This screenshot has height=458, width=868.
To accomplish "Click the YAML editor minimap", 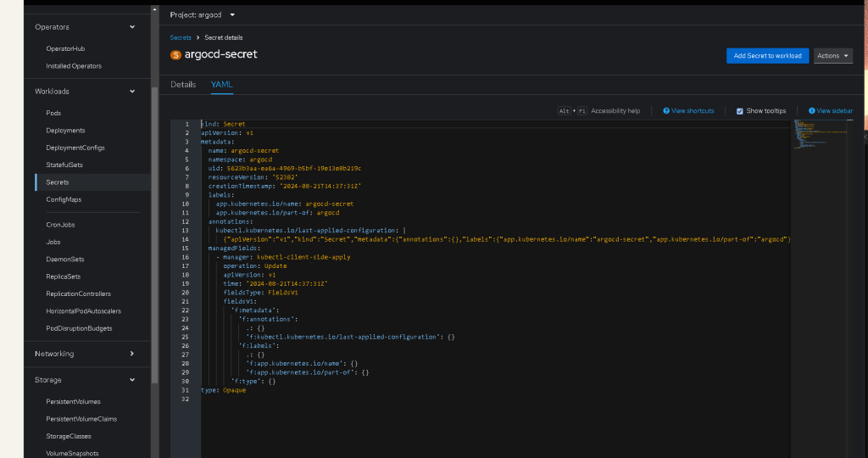I will [x=821, y=134].
